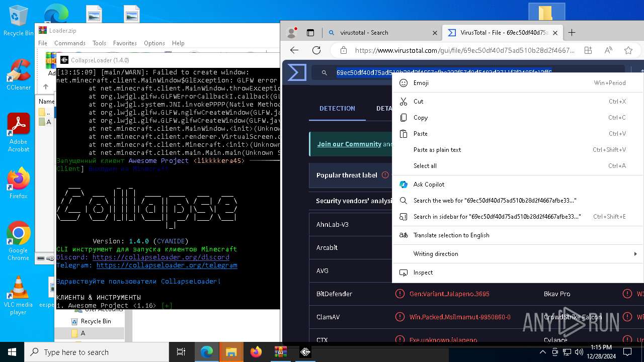Click volume icon in system tray
Screen dimensions: 644x362
click(579, 352)
